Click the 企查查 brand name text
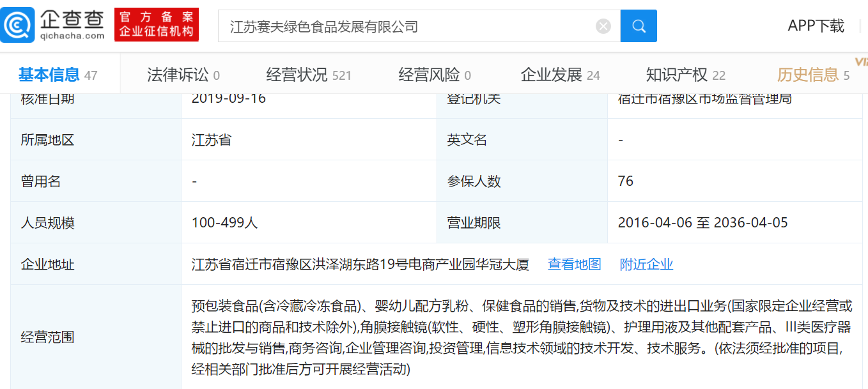Viewport: 868px width, 389px height. (x=72, y=20)
